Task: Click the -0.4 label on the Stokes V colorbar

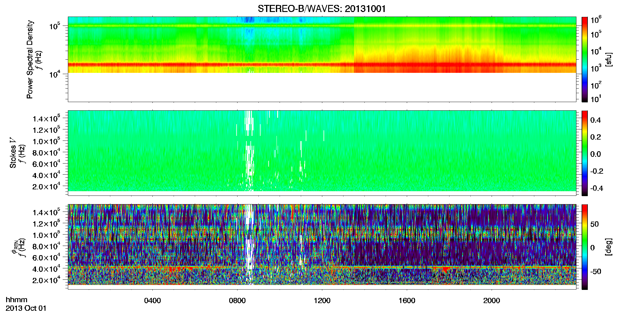Action: 597,188
